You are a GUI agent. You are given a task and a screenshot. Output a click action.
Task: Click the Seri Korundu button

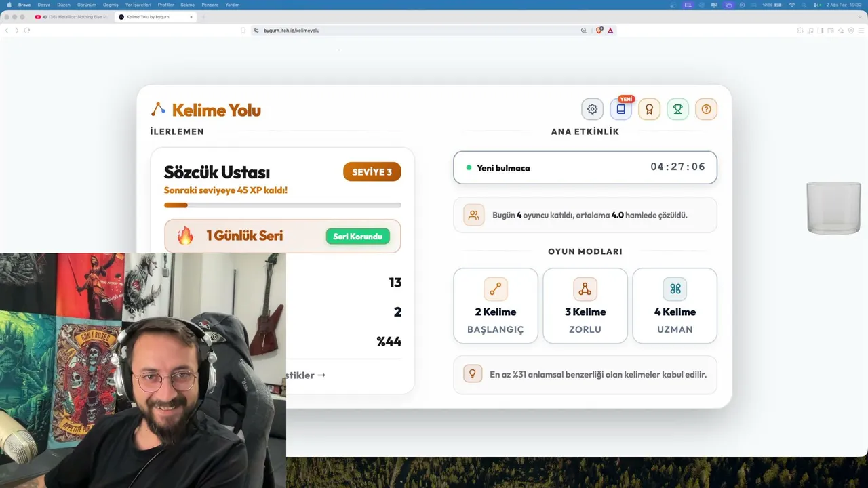coord(358,236)
